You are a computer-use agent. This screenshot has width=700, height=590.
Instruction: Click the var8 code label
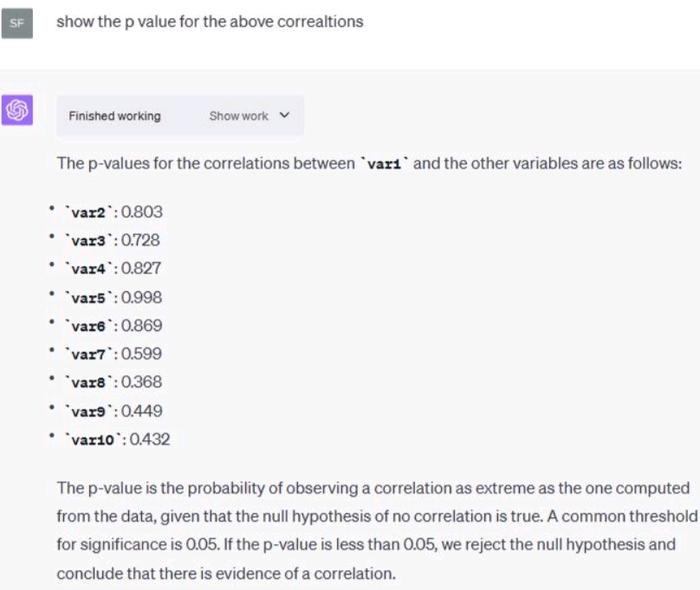88,382
